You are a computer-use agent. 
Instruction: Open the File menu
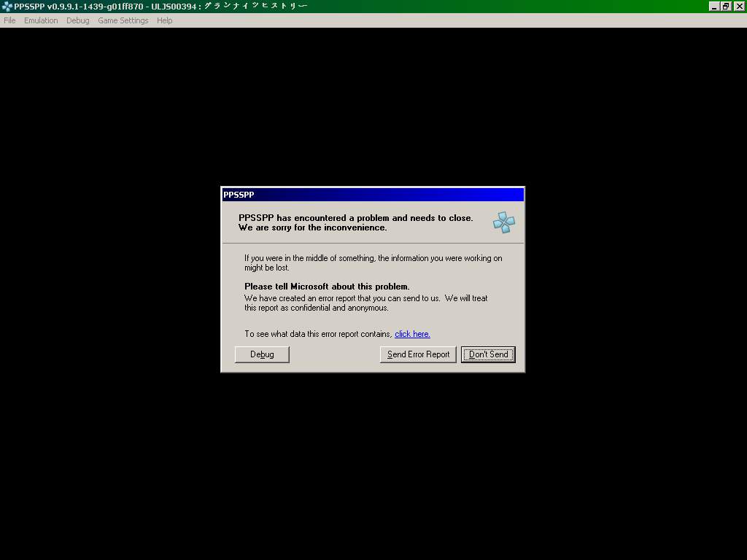point(9,20)
